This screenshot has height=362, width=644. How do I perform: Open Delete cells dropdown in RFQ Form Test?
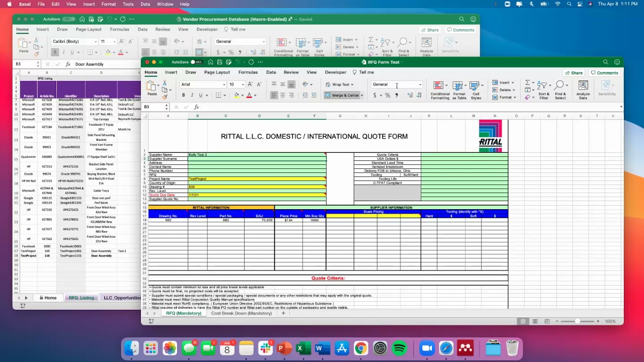pyautogui.click(x=503, y=90)
